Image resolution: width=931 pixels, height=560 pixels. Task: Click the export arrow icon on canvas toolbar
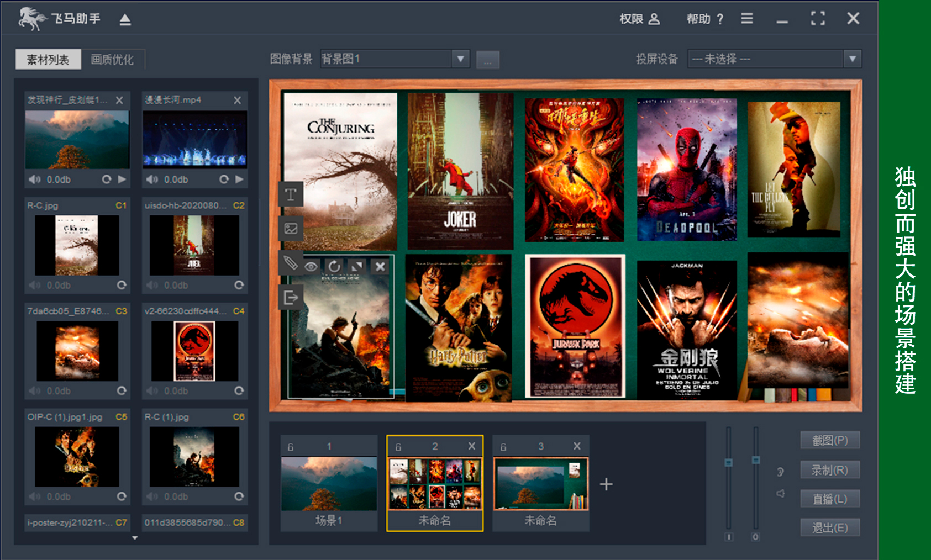[291, 298]
